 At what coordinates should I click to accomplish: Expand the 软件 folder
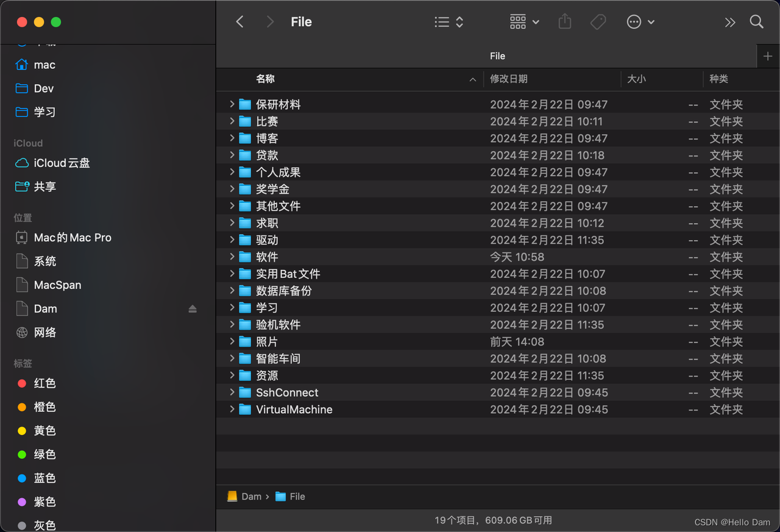point(232,257)
